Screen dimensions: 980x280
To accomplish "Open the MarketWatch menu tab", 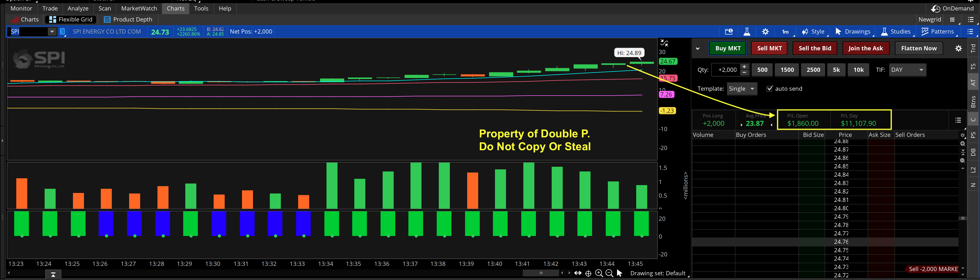I will 139,8.
